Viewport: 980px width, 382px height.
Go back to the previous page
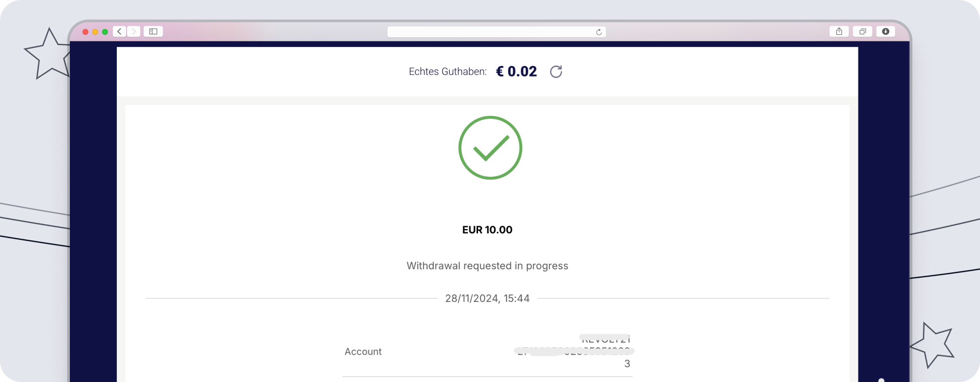pyautogui.click(x=119, y=31)
